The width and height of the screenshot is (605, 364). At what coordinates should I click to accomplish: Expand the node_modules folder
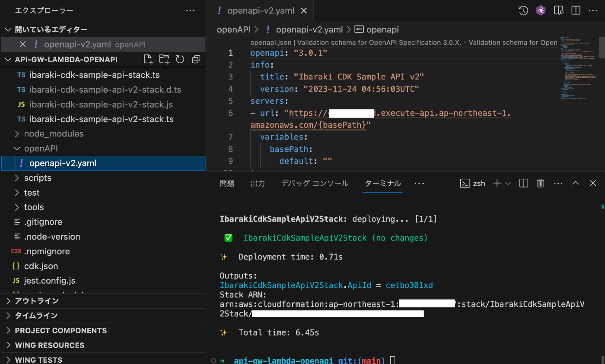(17, 134)
